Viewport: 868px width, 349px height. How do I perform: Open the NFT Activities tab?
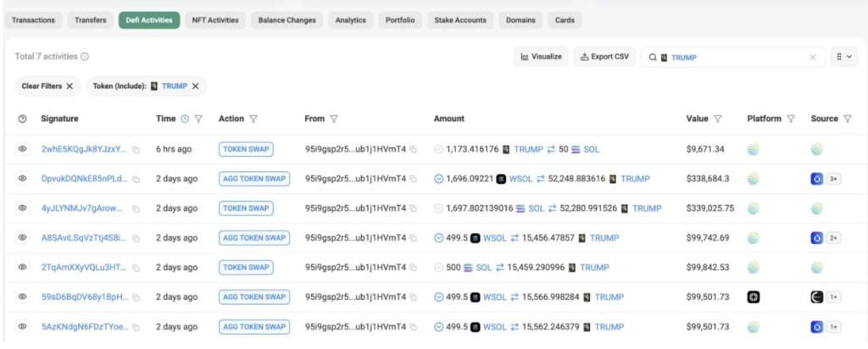[x=215, y=20]
